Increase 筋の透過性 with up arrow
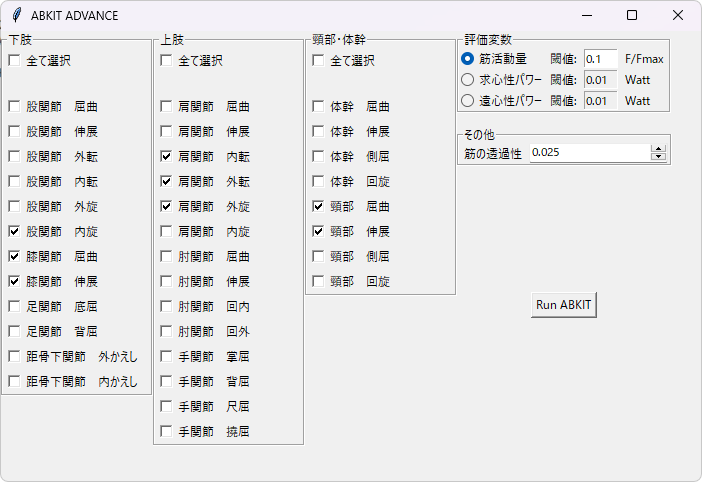702x482 pixels. pyautogui.click(x=659, y=149)
